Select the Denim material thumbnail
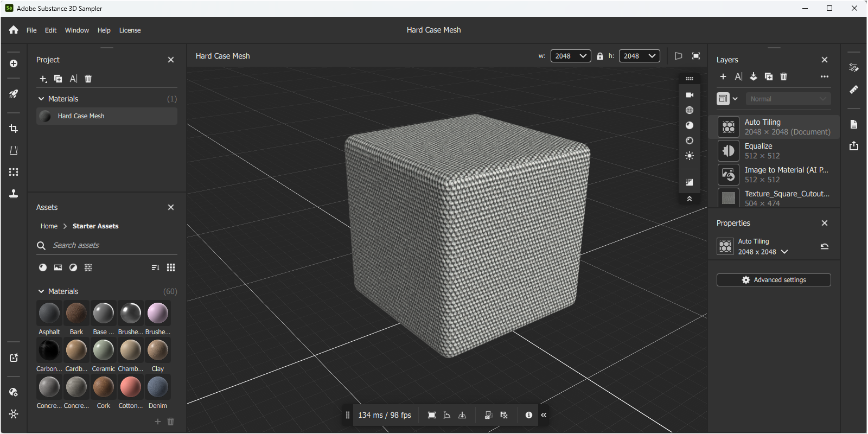 [x=158, y=387]
